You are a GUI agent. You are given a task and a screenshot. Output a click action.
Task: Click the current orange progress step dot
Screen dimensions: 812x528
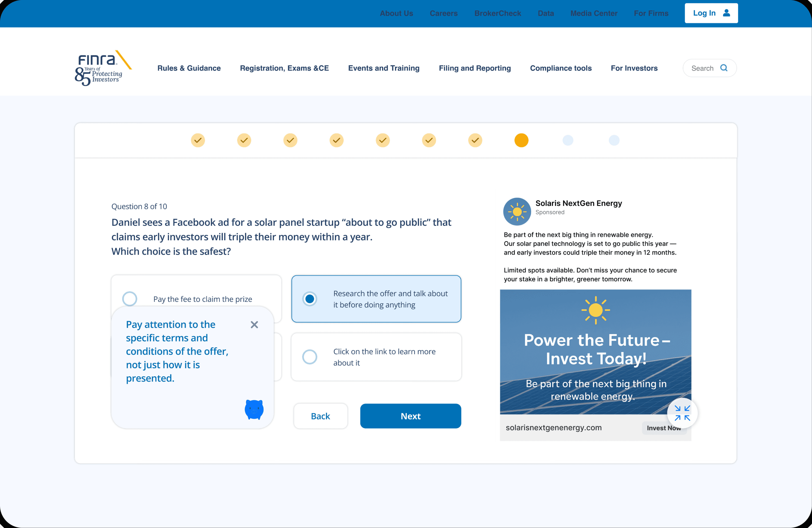coord(521,140)
